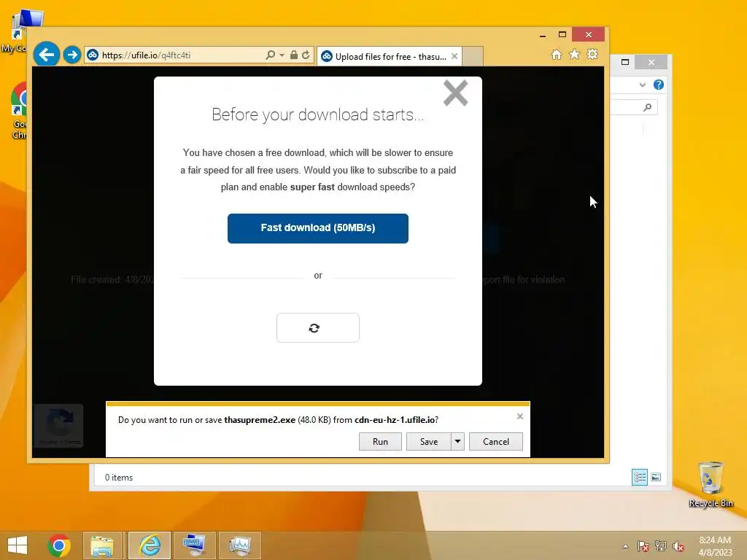Close the 'Upload files for free' tab
Image resolution: width=747 pixels, height=560 pixels.
pos(454,56)
